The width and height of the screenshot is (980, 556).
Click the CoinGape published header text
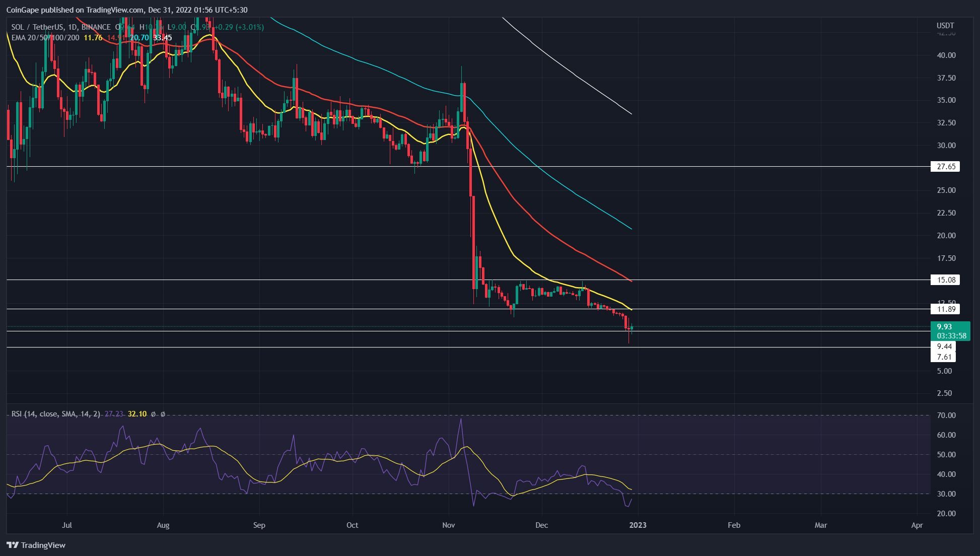pos(127,10)
